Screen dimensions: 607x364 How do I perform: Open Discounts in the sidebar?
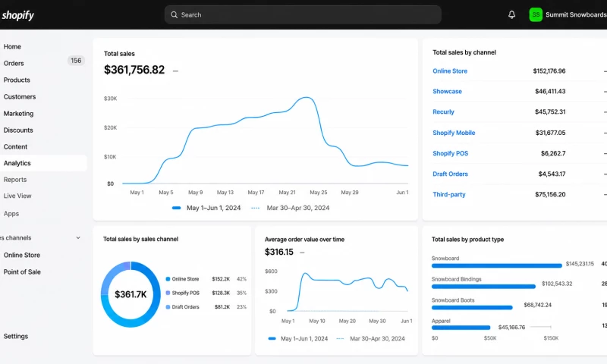[x=18, y=130]
